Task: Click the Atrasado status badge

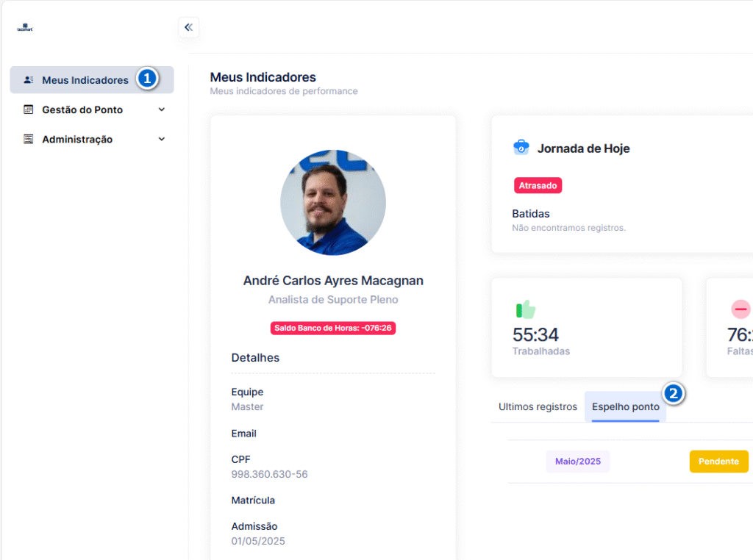Action: click(538, 186)
